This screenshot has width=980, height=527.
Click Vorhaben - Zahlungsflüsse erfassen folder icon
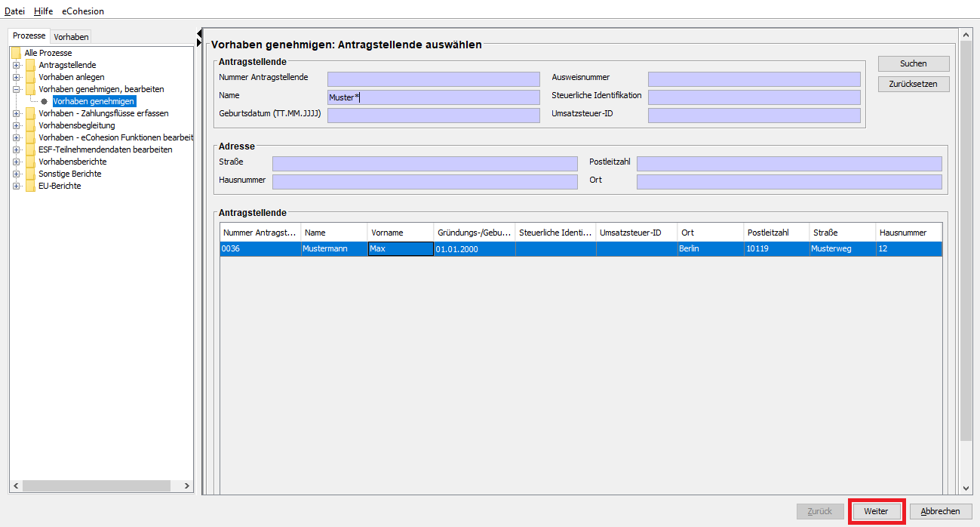coord(30,113)
